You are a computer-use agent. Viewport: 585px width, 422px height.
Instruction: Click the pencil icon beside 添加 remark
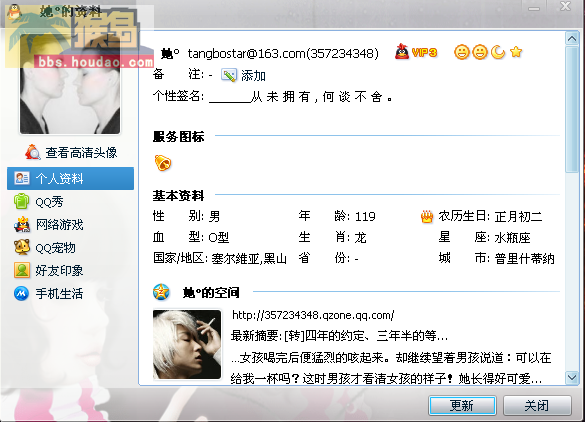229,75
